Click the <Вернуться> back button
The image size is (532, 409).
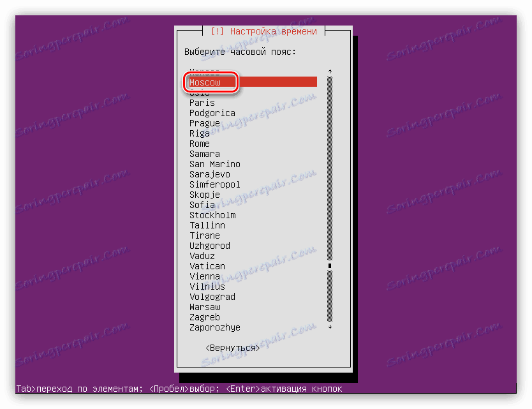[x=233, y=348]
